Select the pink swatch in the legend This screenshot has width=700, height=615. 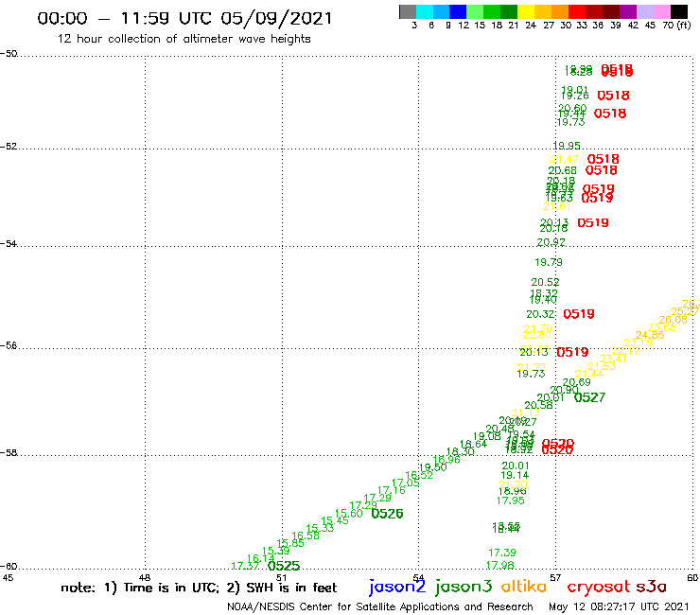[x=661, y=11]
